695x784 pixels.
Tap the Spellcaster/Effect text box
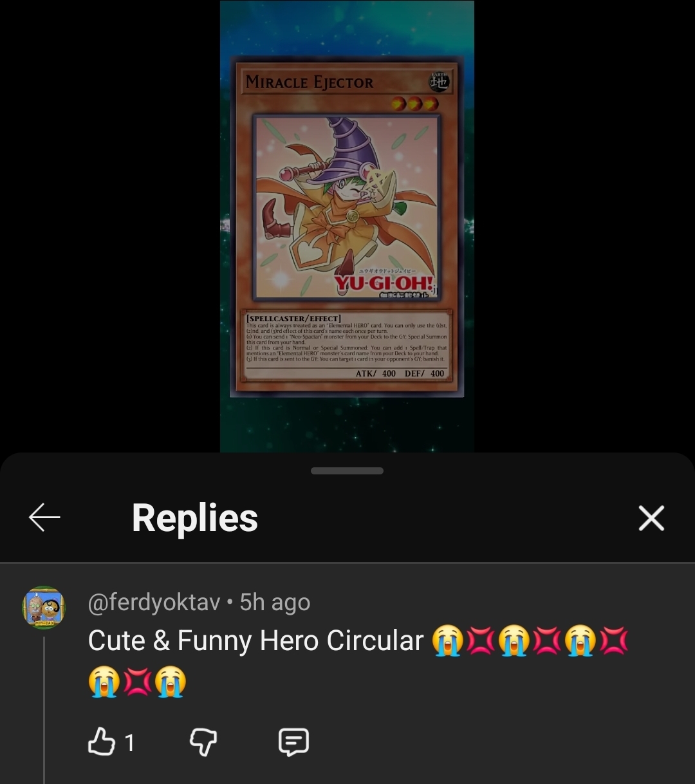[347, 346]
